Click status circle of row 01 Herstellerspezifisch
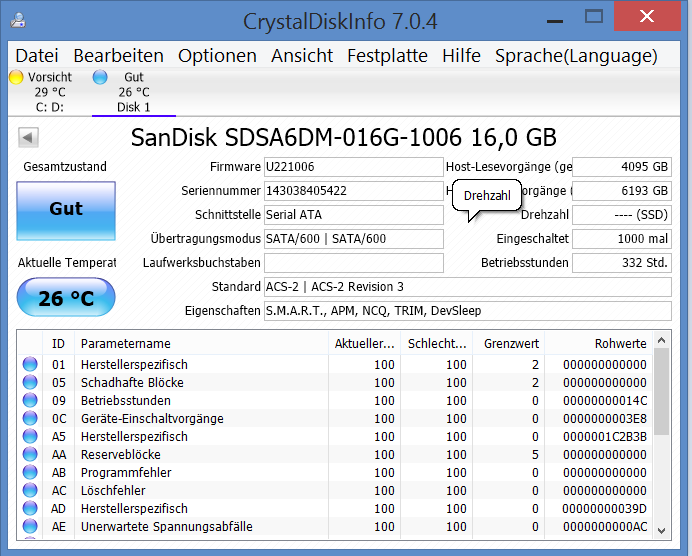 coord(30,364)
